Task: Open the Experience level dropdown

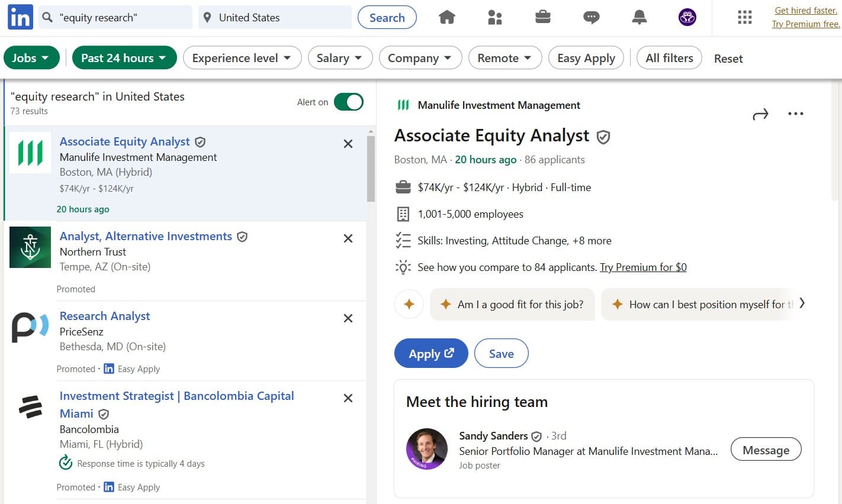Action: coord(242,58)
